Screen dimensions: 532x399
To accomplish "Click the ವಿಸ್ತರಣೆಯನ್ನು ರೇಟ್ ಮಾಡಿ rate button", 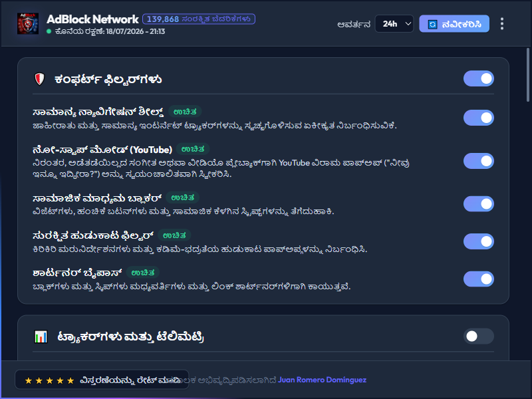I will click(x=102, y=380).
